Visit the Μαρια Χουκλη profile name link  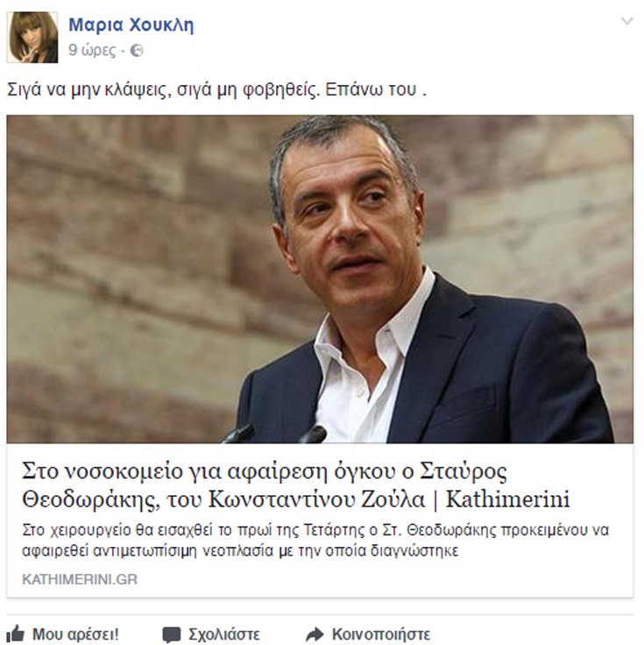pos(131,25)
